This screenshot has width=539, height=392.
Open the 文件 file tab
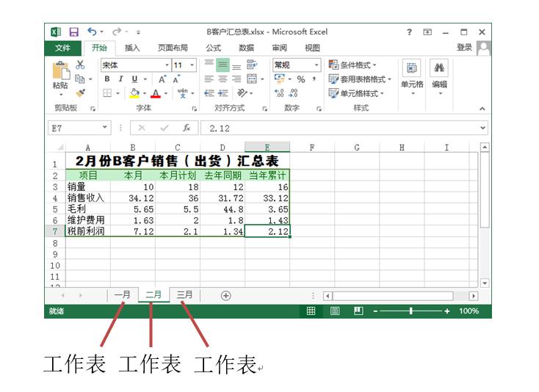click(63, 48)
